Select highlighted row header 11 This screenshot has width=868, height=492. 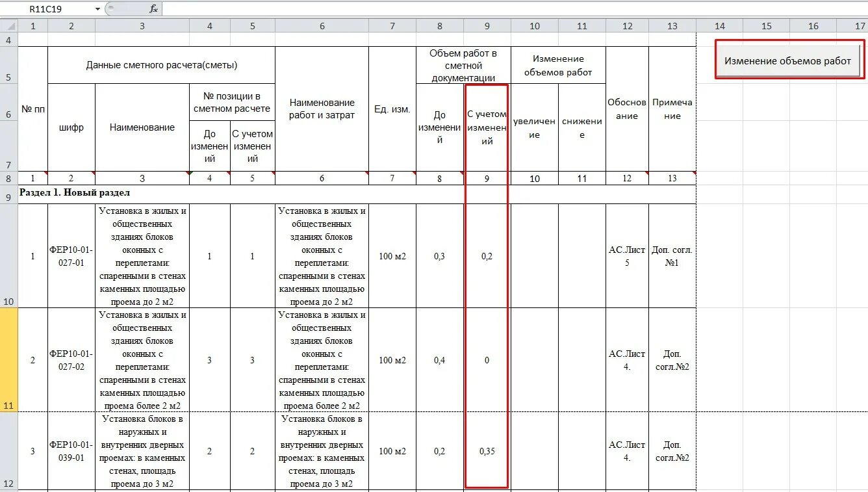(8, 359)
